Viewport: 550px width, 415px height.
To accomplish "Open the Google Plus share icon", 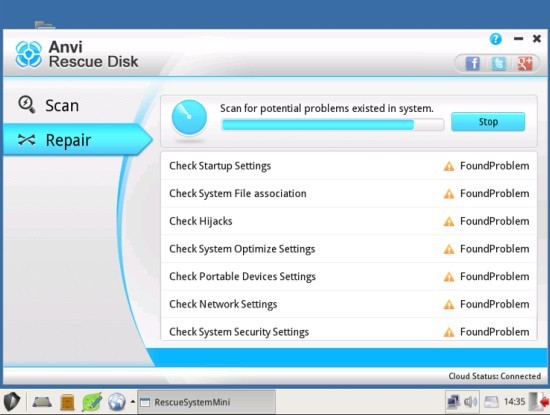I will (525, 63).
